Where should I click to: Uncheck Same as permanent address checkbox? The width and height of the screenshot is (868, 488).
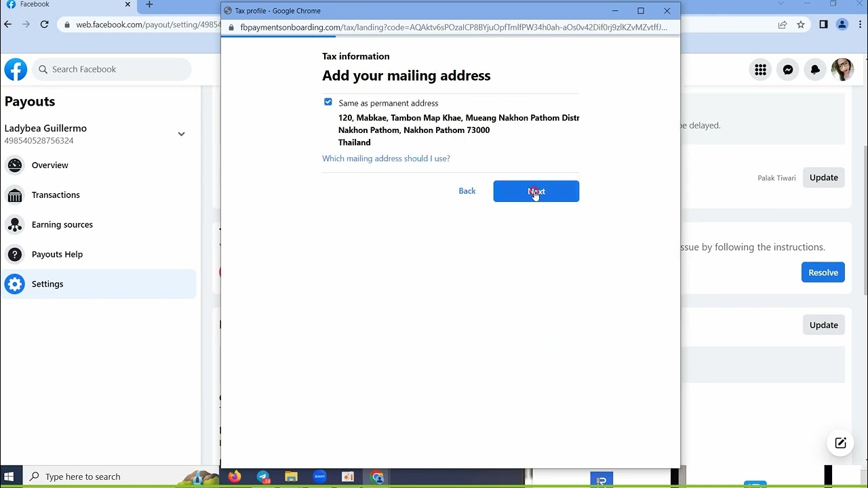coord(328,102)
